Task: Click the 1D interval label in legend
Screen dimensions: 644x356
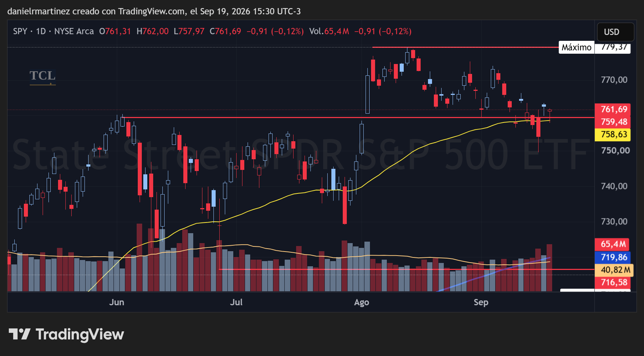Action: pos(41,31)
